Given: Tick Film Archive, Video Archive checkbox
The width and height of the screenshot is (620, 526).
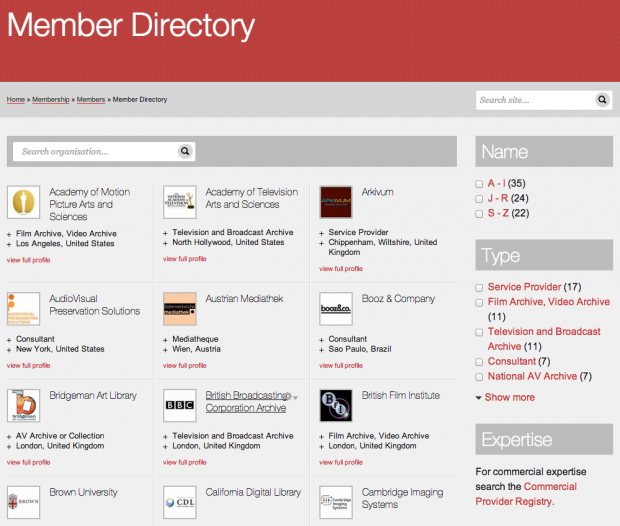Looking at the screenshot, I should coord(479,303).
